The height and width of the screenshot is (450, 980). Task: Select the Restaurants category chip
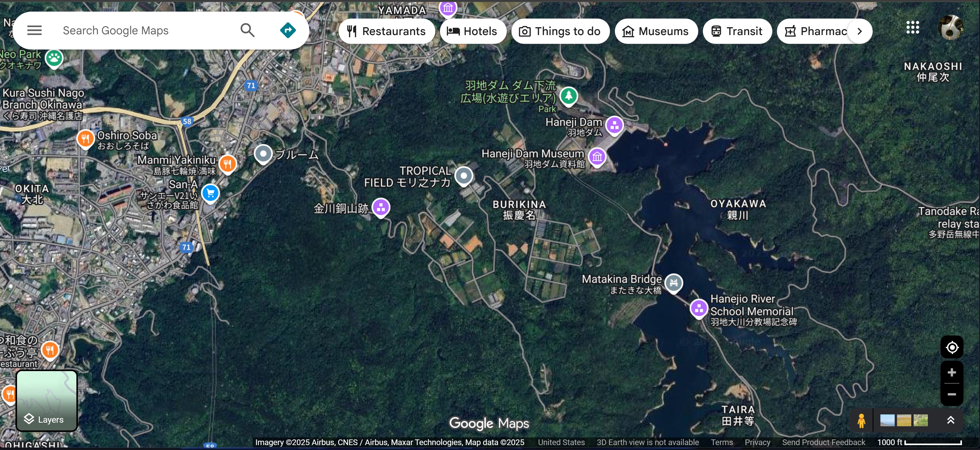387,31
